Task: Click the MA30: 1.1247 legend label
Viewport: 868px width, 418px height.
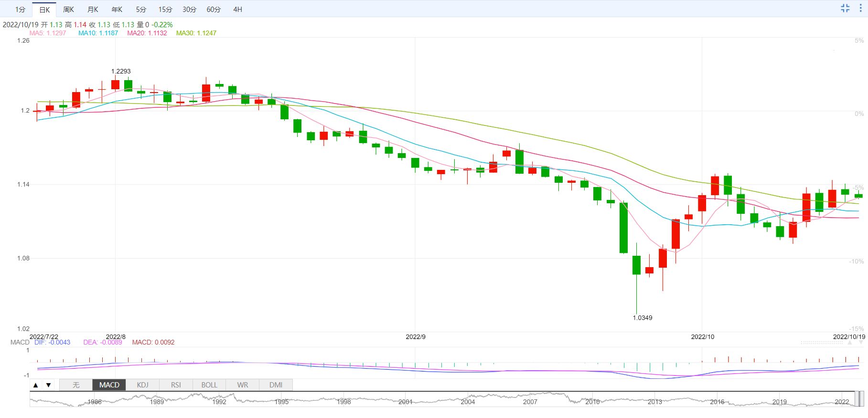Action: point(196,33)
